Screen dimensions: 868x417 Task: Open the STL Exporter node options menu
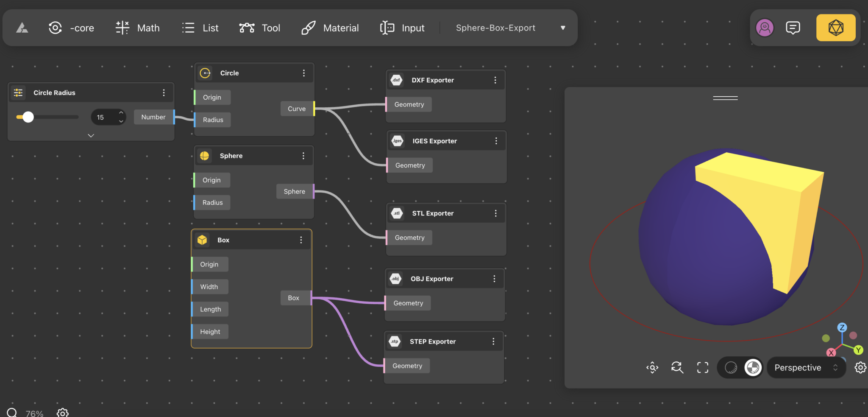(495, 213)
